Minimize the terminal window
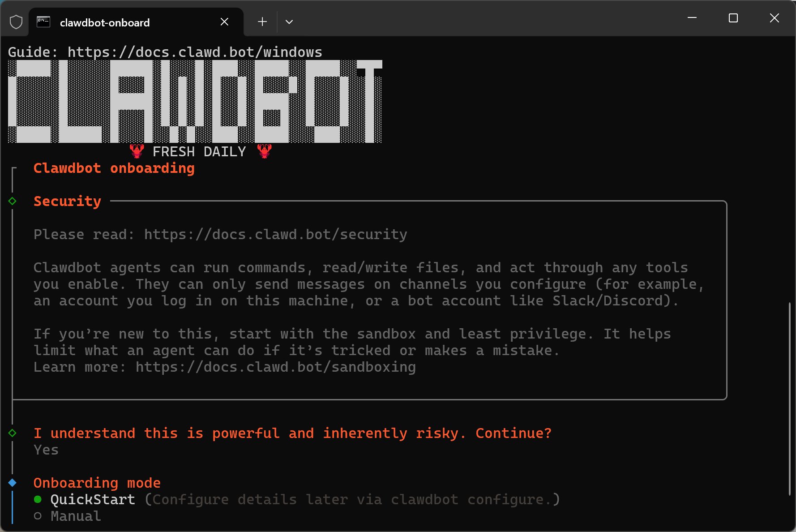Screen dimensions: 796x532 click(692, 18)
